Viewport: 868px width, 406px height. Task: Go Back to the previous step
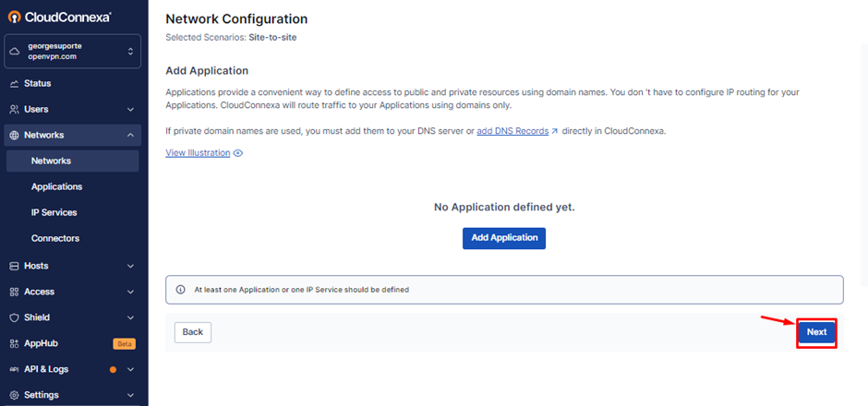pos(193,332)
